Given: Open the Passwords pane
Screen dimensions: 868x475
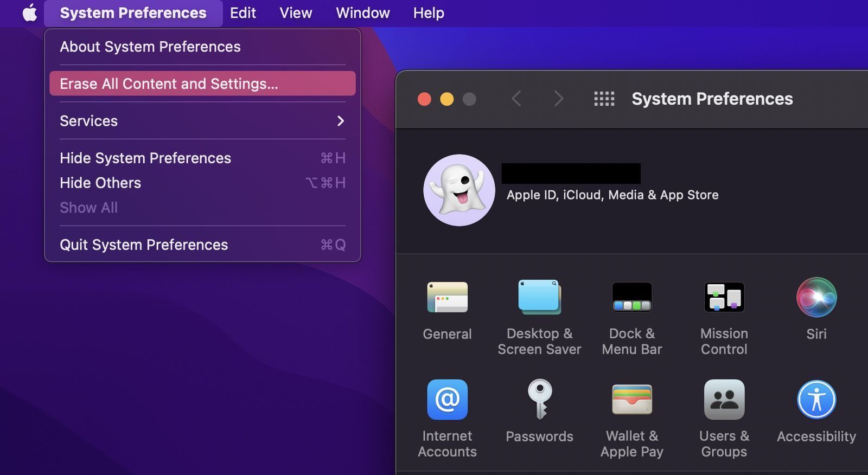Looking at the screenshot, I should pyautogui.click(x=539, y=412).
